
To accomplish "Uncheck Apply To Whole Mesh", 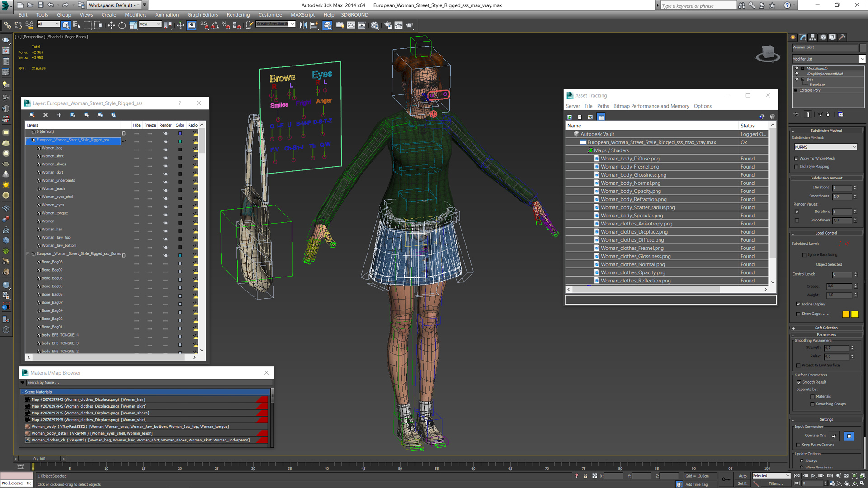I will point(797,159).
